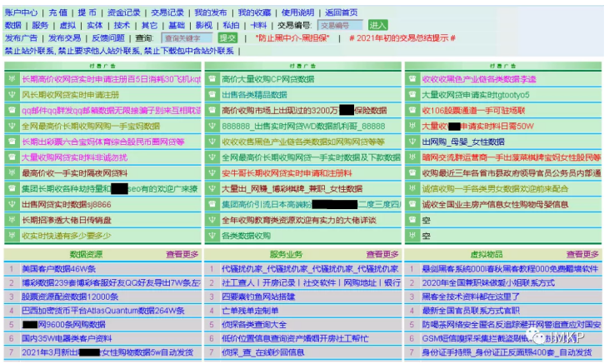Click the 反馈问题 link

(x=108, y=38)
